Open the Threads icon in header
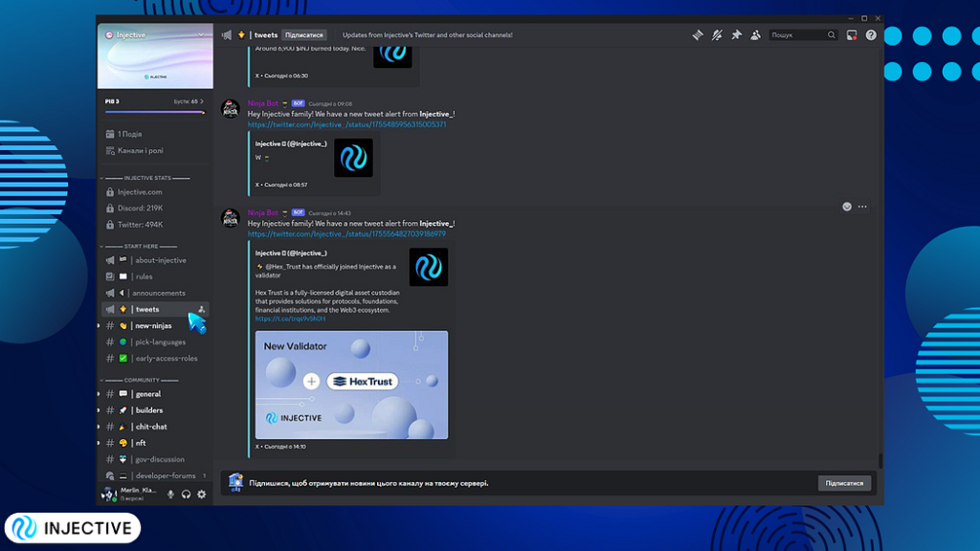The height and width of the screenshot is (551, 980). [698, 35]
